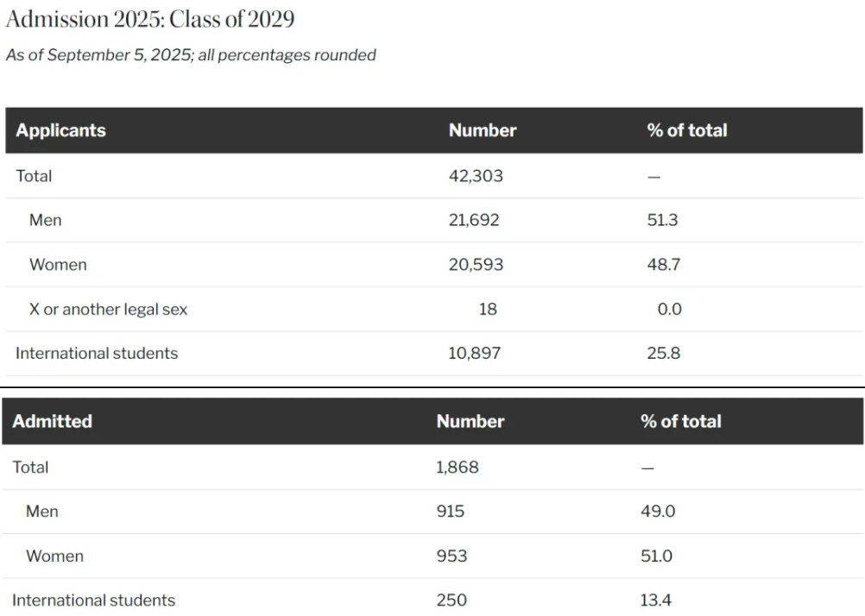865x616 pixels.
Task: Click the 'Admitted' table header
Action: (52, 421)
